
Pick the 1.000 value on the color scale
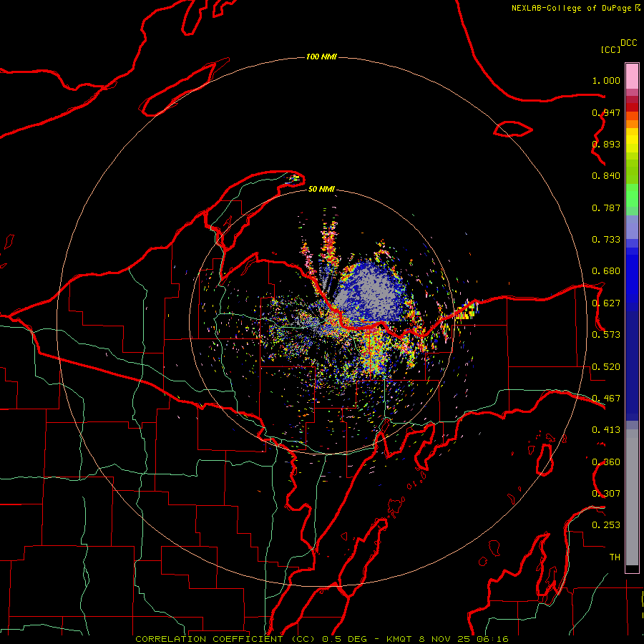(606, 80)
